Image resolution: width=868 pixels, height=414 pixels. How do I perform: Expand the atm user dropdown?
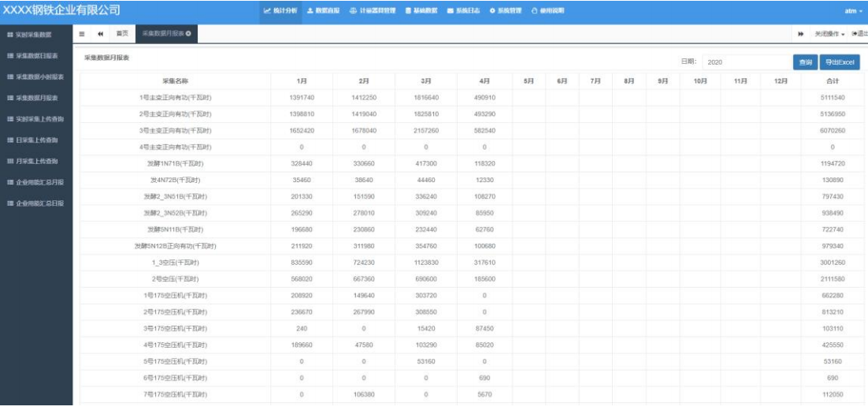point(854,11)
